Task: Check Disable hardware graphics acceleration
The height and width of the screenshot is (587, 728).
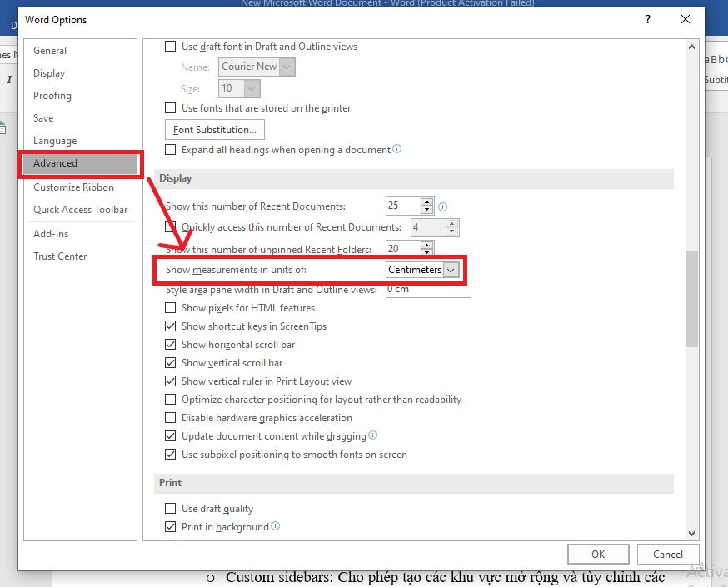Action: pos(171,418)
